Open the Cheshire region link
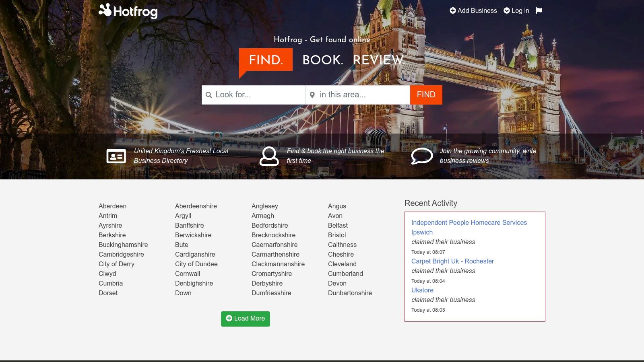 [x=341, y=254]
